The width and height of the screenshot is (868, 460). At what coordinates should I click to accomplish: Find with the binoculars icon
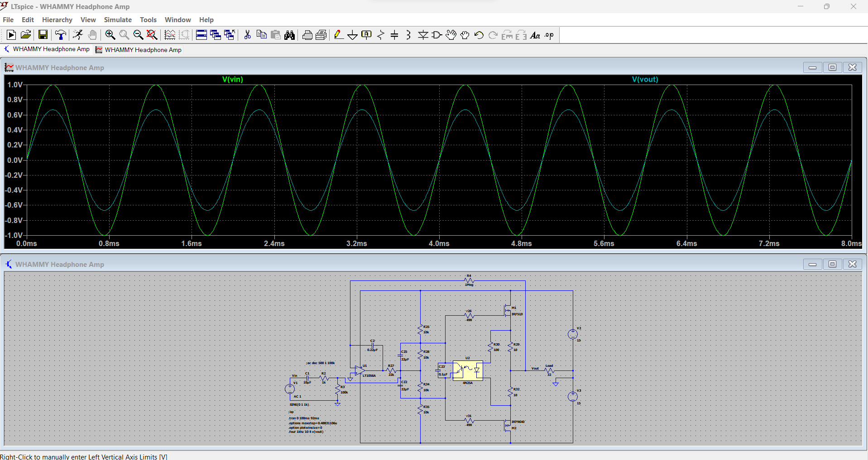[x=289, y=35]
